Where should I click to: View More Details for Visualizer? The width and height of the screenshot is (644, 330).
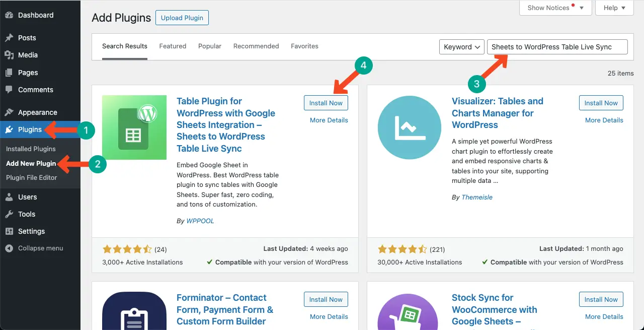coord(604,120)
